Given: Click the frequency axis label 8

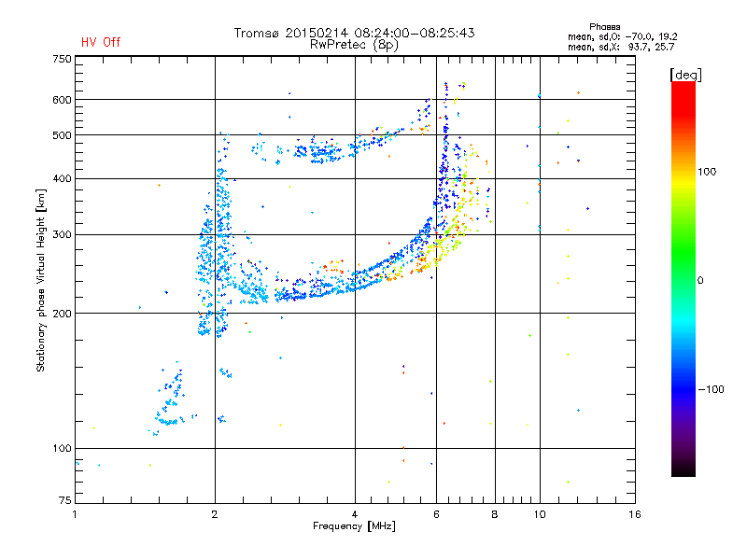Looking at the screenshot, I should click(495, 514).
